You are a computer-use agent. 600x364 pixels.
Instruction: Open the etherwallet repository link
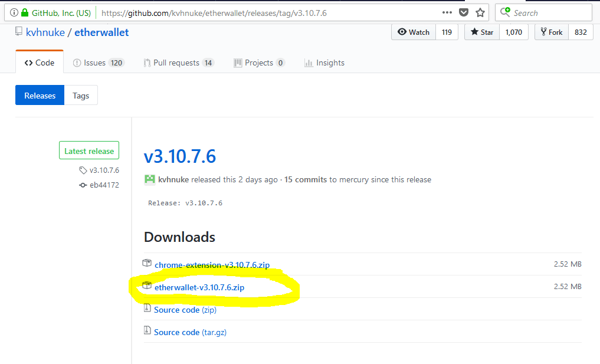(x=101, y=32)
